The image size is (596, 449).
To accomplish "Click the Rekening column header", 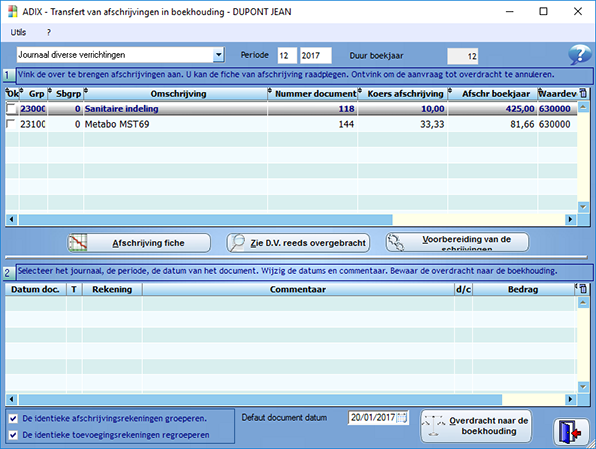I will coord(112,289).
